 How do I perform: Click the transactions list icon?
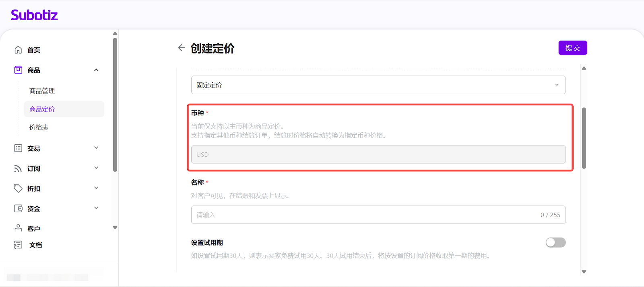click(x=18, y=148)
